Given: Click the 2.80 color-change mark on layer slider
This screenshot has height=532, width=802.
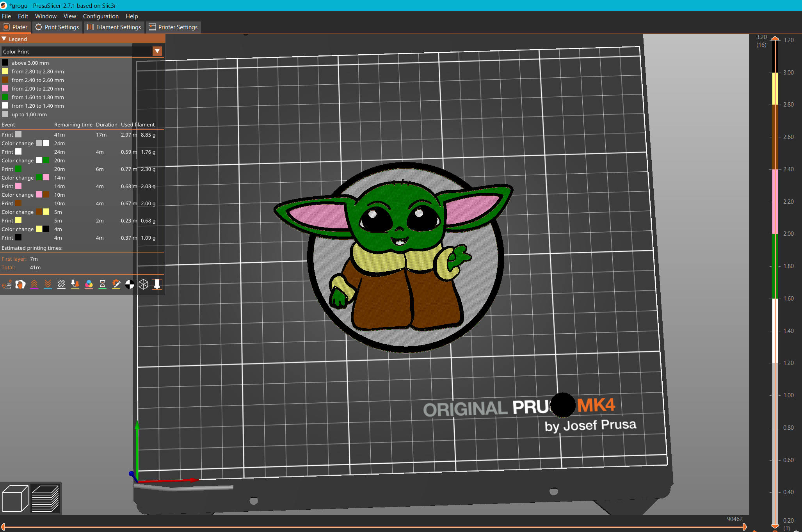Looking at the screenshot, I should coord(775,105).
